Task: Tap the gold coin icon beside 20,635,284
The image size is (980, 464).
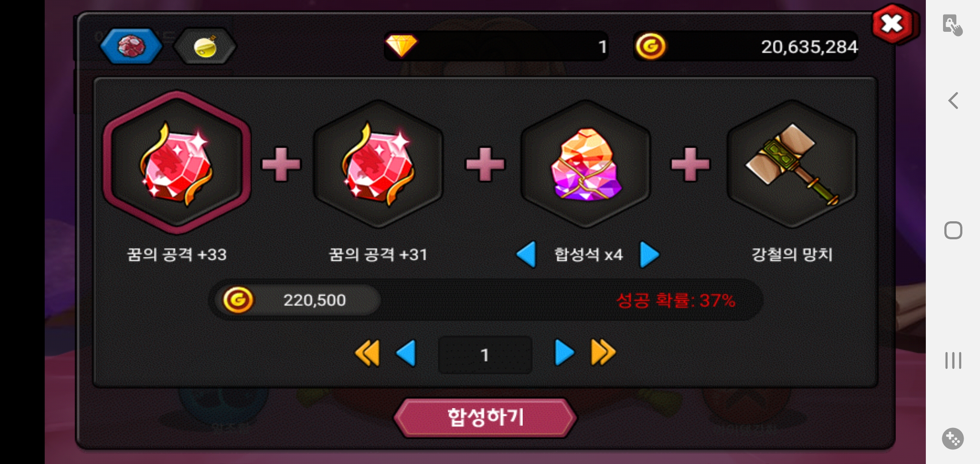Action: 651,46
